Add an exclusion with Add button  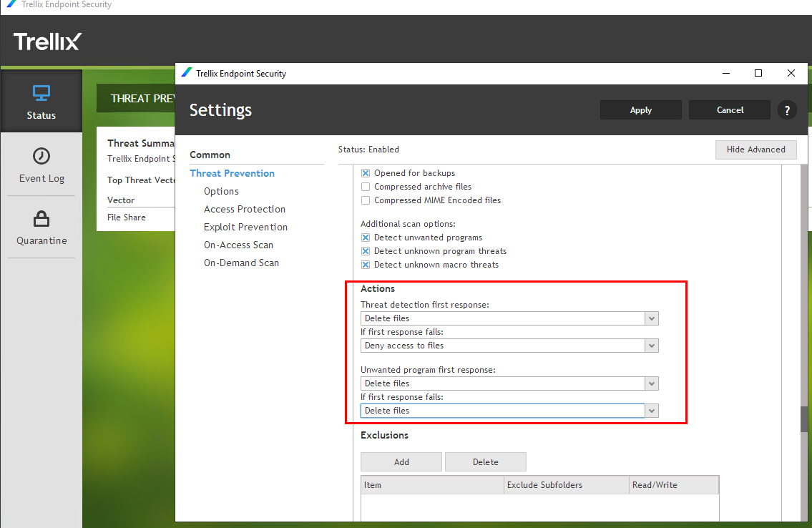click(401, 461)
